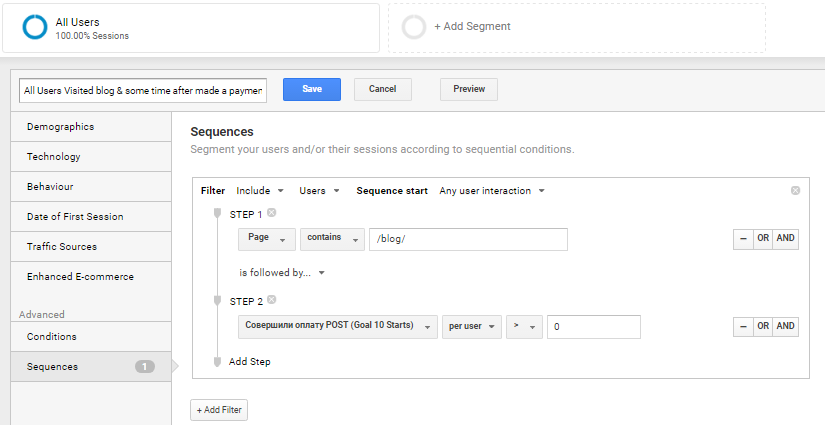Expand the 'is followed by...' dropdown
This screenshot has height=425, width=825.
(x=282, y=273)
